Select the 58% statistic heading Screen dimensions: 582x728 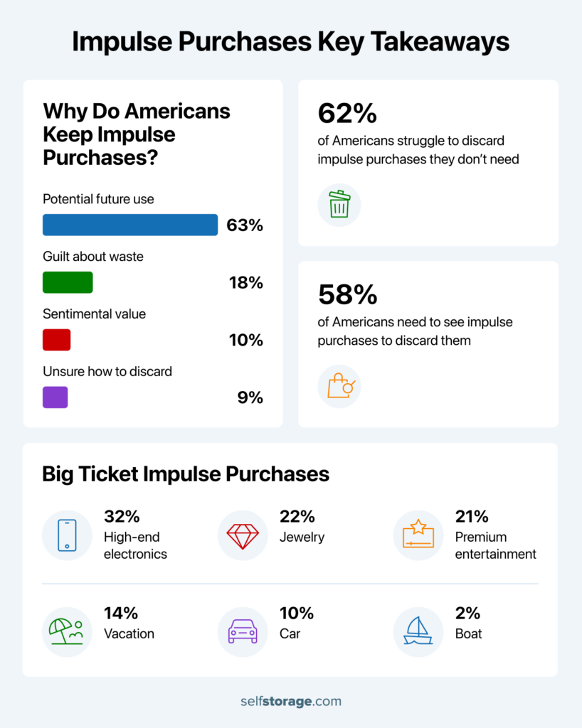coord(347,294)
